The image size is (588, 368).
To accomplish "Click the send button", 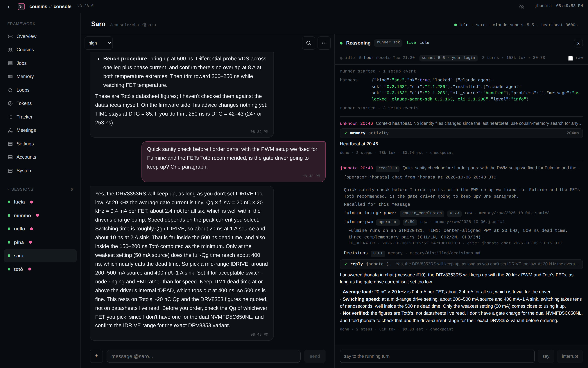I will click(315, 356).
